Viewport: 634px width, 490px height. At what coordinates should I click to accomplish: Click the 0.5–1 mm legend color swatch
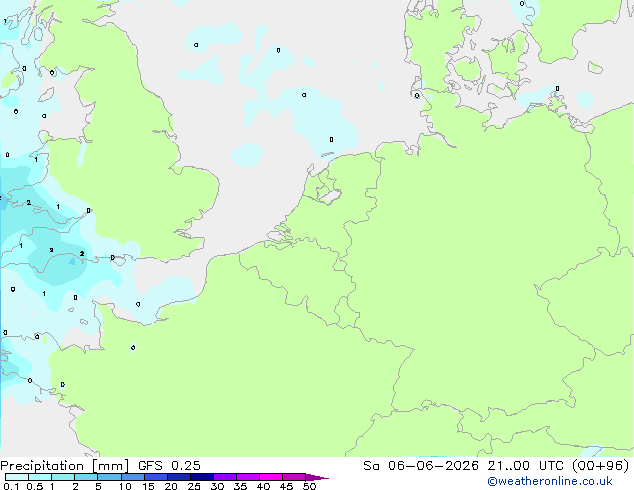click(x=40, y=477)
